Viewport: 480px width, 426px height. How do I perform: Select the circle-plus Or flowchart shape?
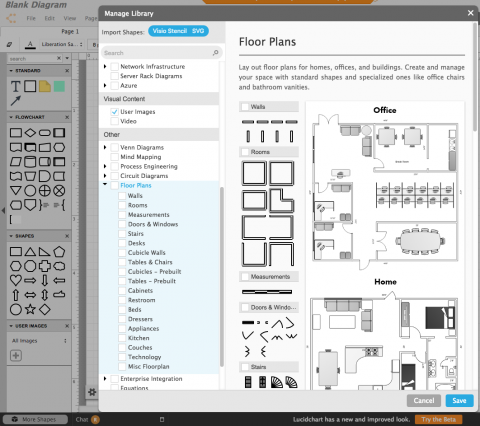click(x=45, y=191)
